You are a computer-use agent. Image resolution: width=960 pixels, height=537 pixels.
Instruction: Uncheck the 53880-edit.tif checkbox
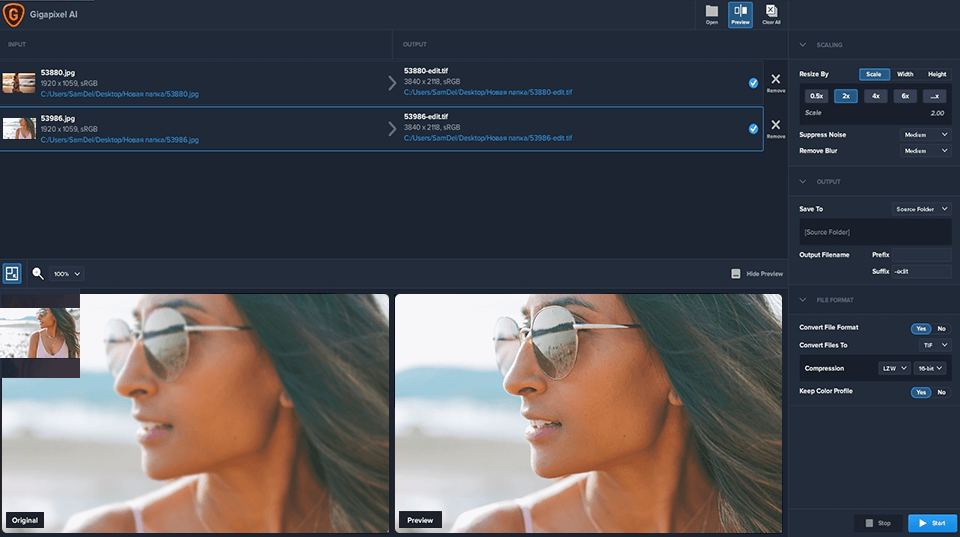753,83
